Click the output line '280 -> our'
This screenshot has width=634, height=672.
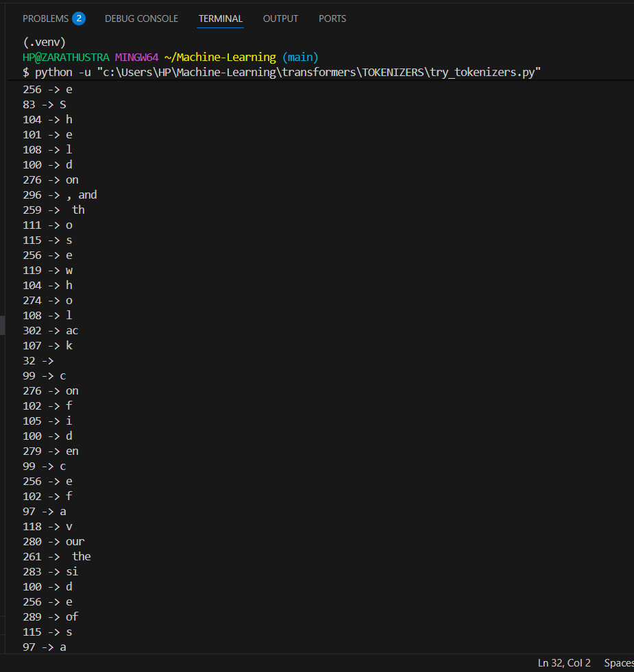click(53, 542)
